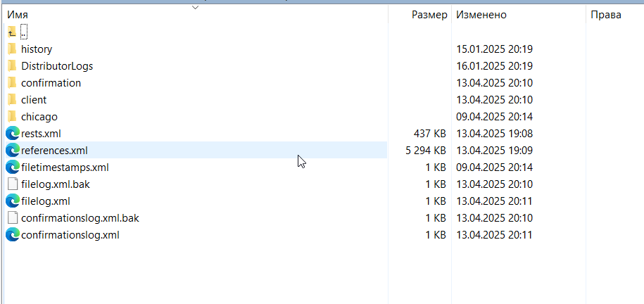Click the sort direction chevron above Имя column

[196, 7]
